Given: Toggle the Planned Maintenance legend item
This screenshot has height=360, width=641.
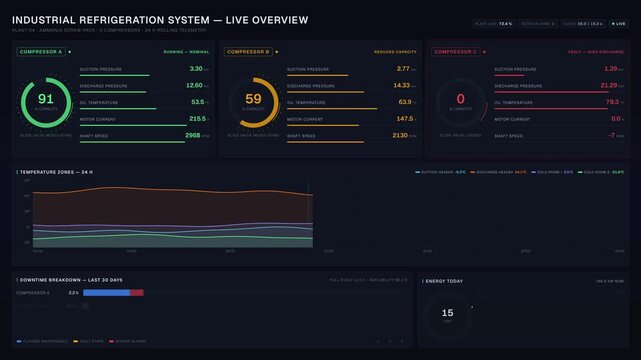Looking at the screenshot, I should click(42, 341).
